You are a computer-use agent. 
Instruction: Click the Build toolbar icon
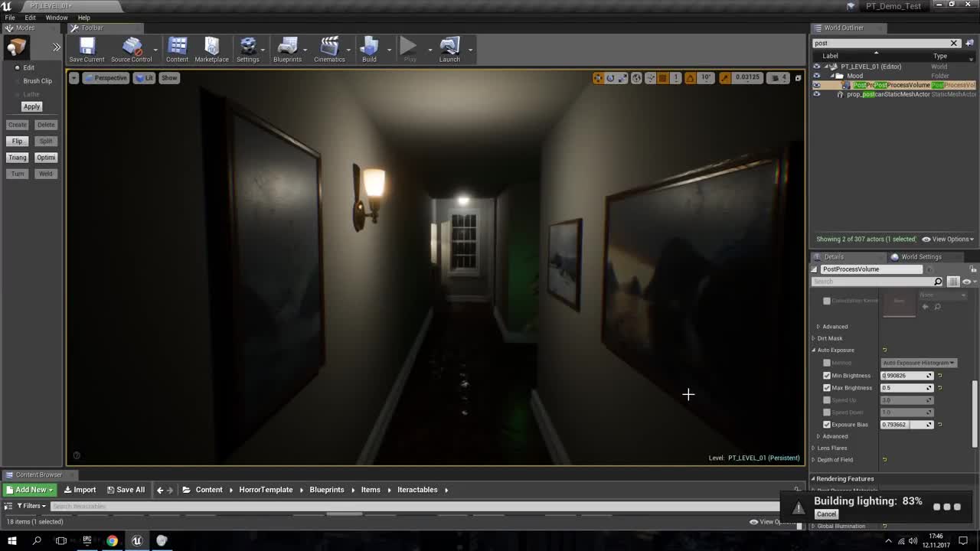click(x=369, y=50)
